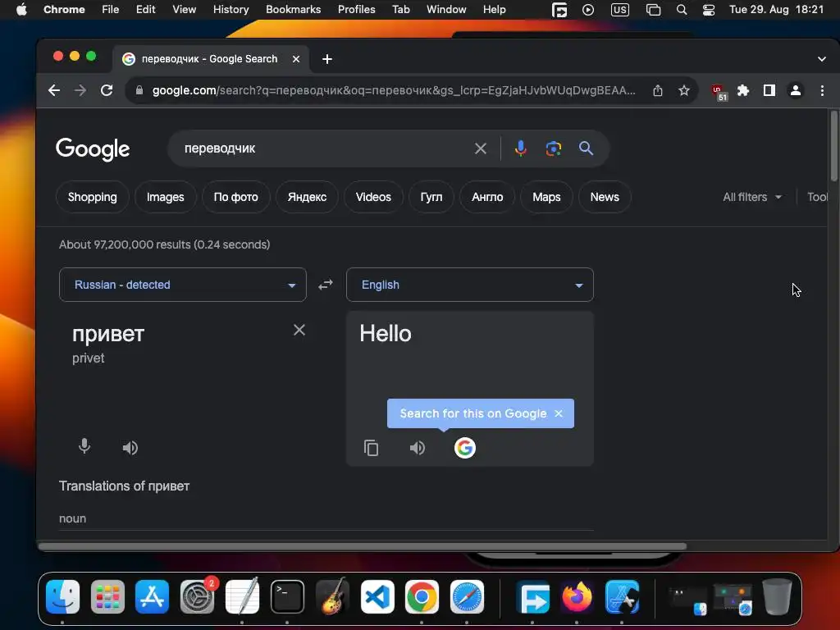The image size is (840, 630).
Task: Clear the привет source text
Action: pos(299,330)
